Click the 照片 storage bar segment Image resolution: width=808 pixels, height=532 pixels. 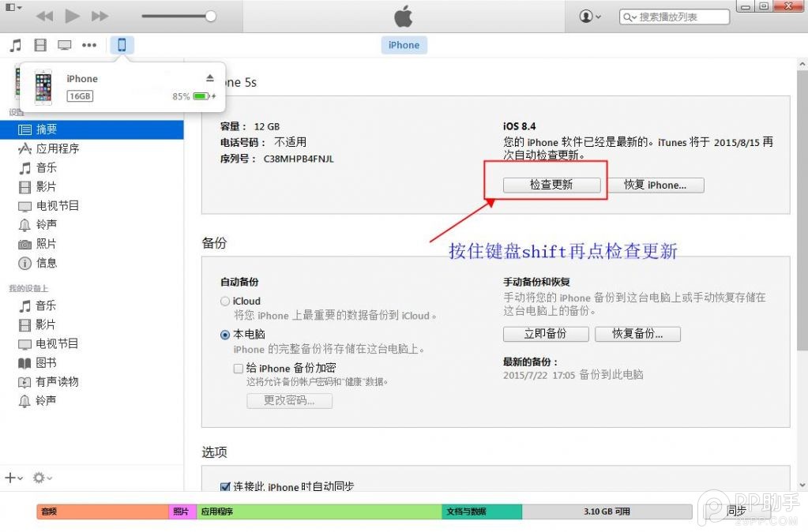pyautogui.click(x=183, y=511)
